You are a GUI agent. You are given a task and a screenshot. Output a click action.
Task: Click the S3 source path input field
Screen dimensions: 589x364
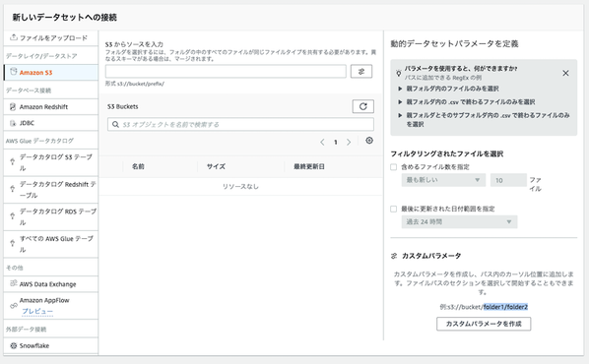pos(226,71)
